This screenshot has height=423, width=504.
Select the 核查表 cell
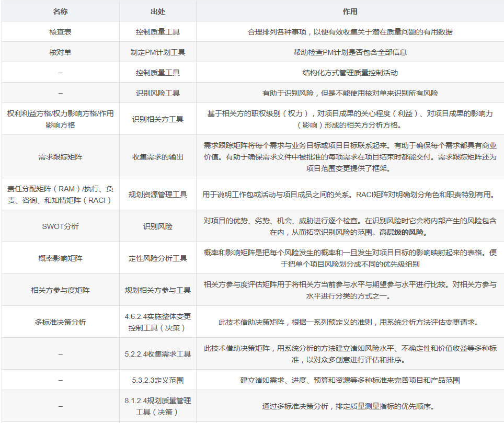tap(61, 31)
